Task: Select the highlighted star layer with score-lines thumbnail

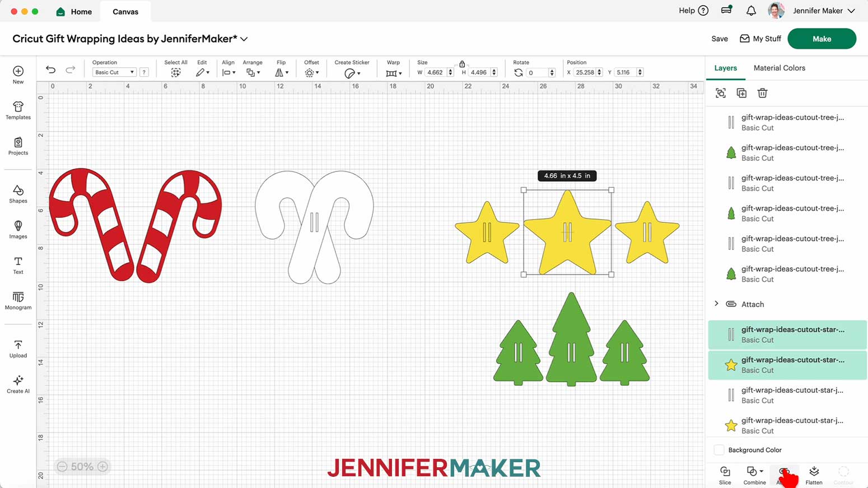Action: (x=787, y=334)
